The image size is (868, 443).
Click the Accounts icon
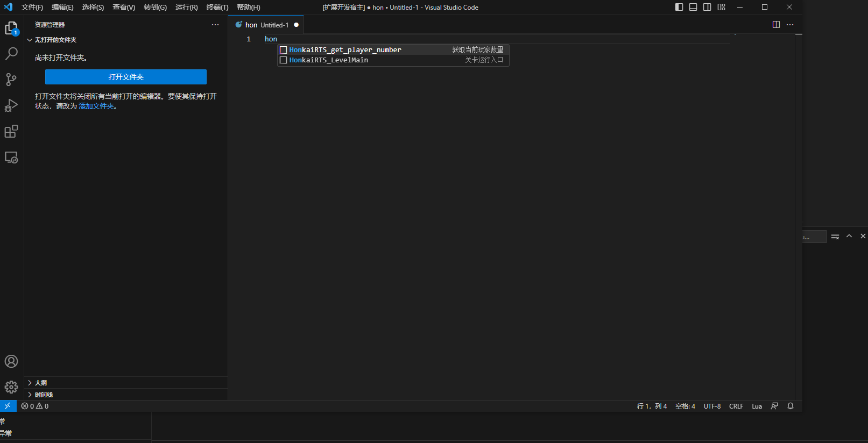tap(11, 361)
